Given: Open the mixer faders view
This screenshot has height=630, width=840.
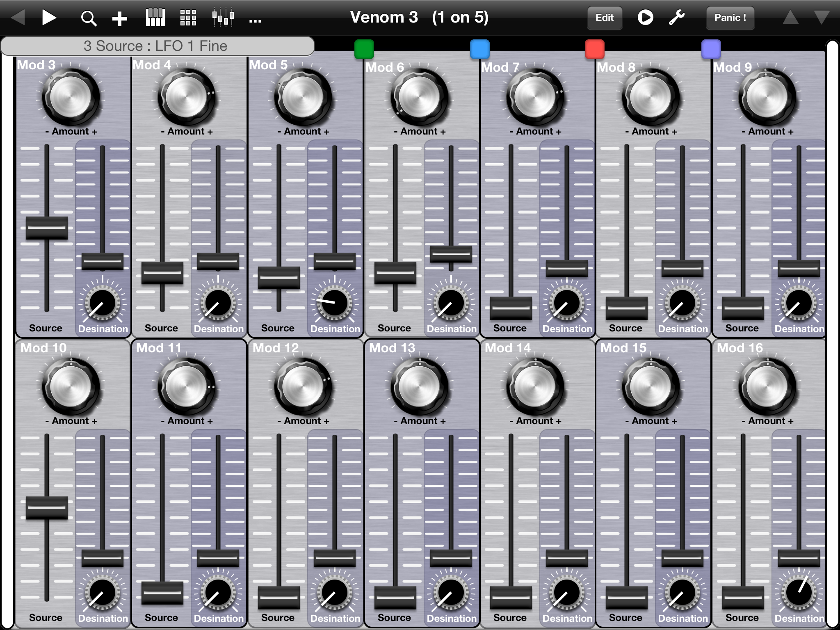Looking at the screenshot, I should click(223, 18).
